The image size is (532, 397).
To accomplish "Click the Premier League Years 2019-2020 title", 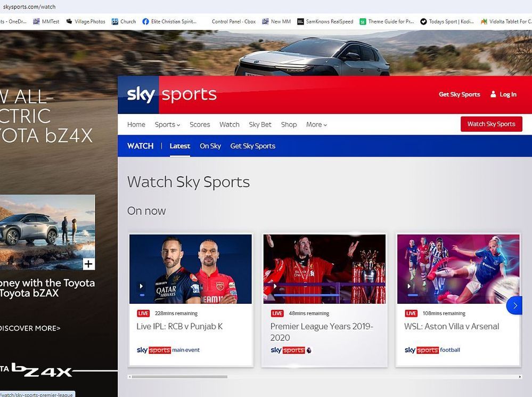I will tap(322, 332).
